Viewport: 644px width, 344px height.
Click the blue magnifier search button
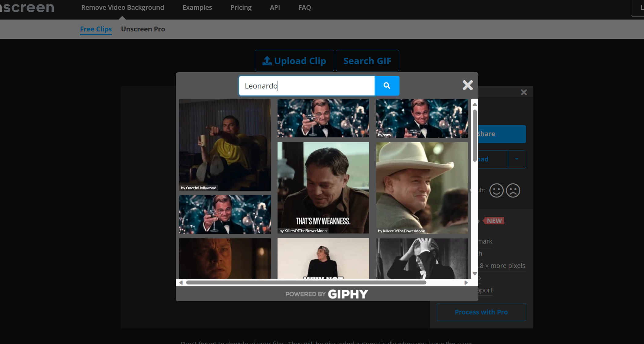387,86
